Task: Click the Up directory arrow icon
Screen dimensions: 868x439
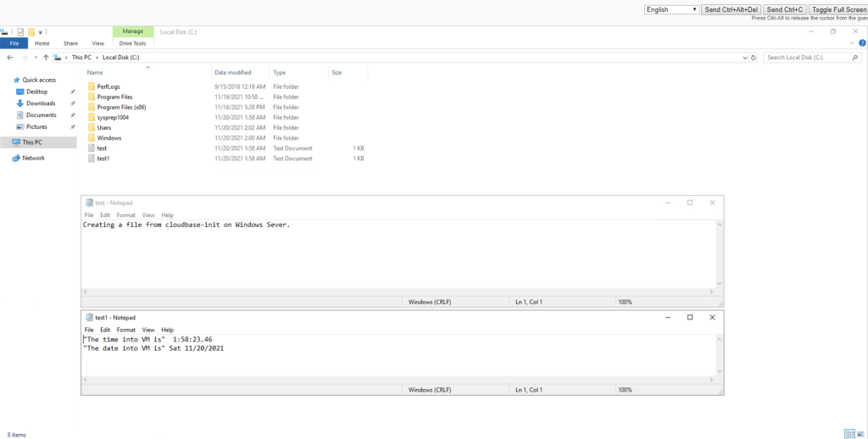Action: point(45,58)
